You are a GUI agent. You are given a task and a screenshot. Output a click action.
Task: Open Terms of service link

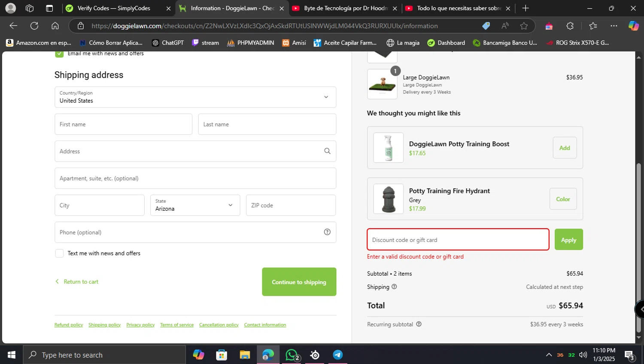[177, 325]
